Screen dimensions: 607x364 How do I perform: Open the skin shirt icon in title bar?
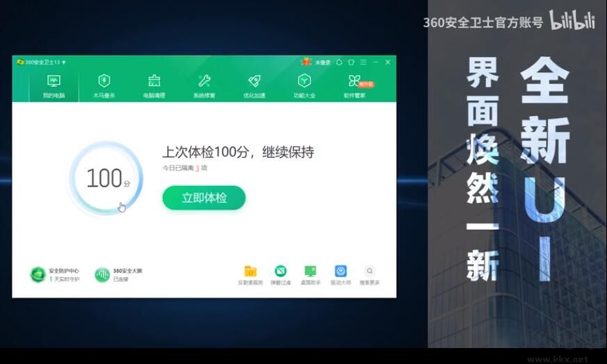[351, 63]
